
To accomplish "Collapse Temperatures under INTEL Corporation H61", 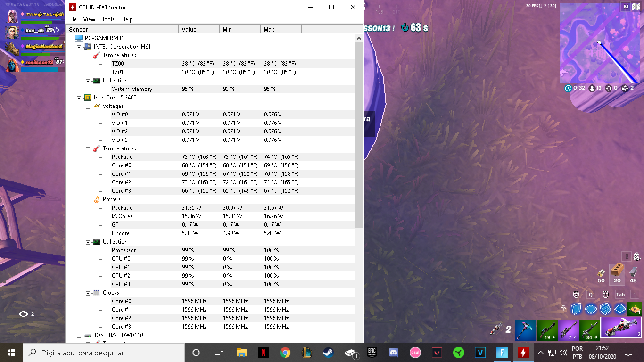I will pos(88,55).
